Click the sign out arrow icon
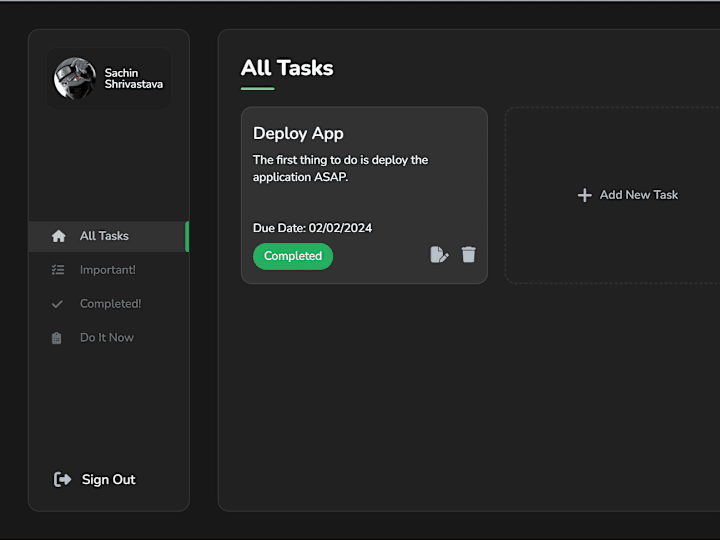The width and height of the screenshot is (720, 540). click(62, 479)
